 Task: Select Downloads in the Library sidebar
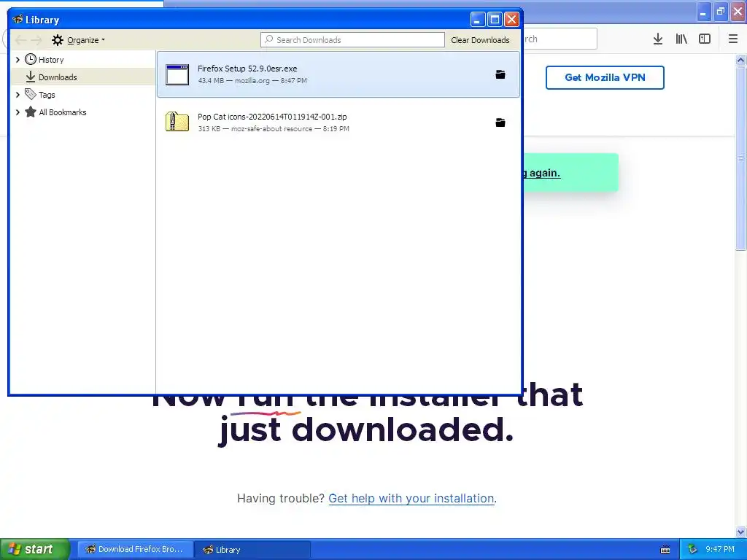coord(83,77)
